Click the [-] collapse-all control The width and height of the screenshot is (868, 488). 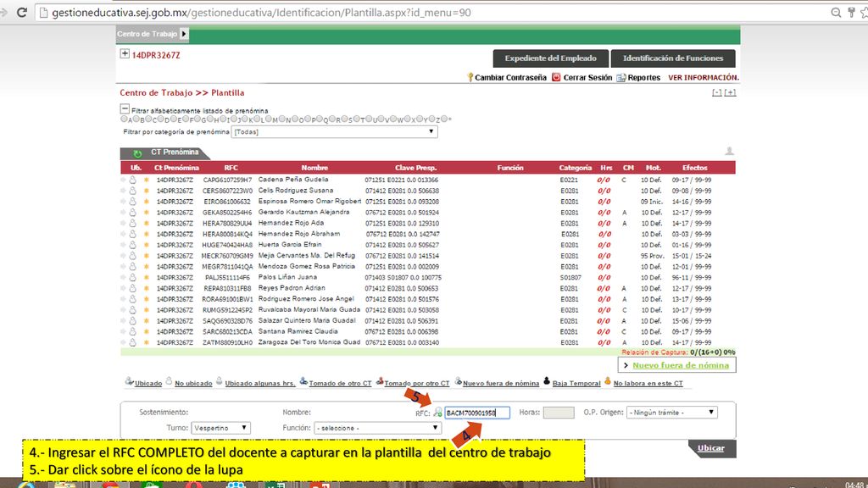coord(717,92)
